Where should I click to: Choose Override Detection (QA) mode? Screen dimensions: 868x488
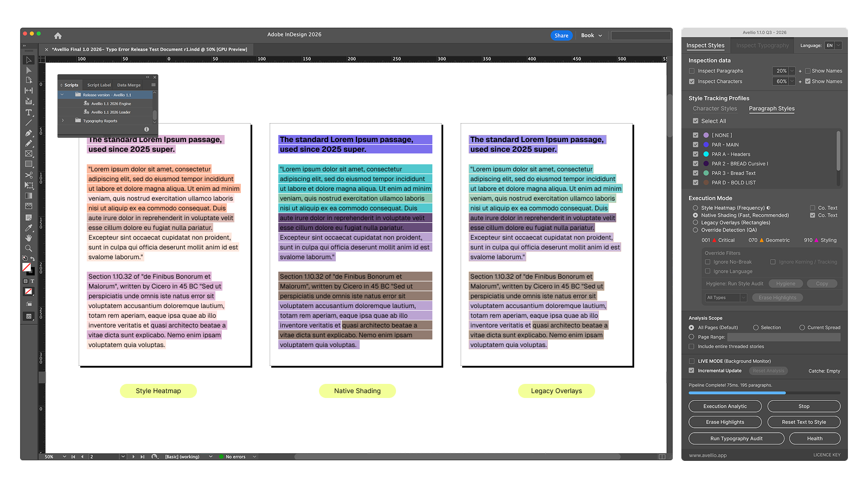695,230
